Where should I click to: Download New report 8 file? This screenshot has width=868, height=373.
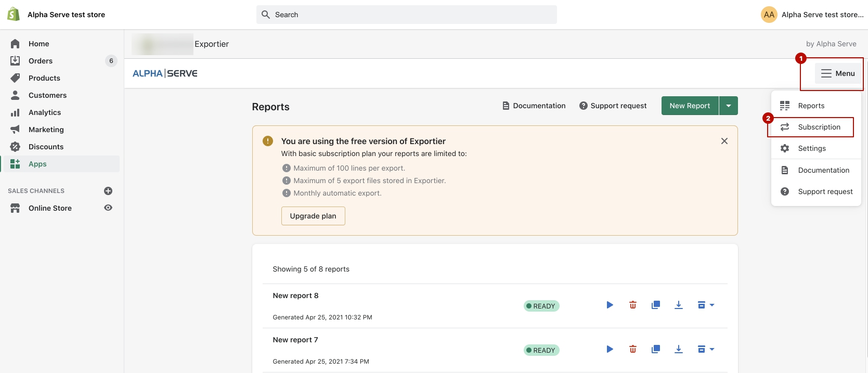[x=679, y=305]
